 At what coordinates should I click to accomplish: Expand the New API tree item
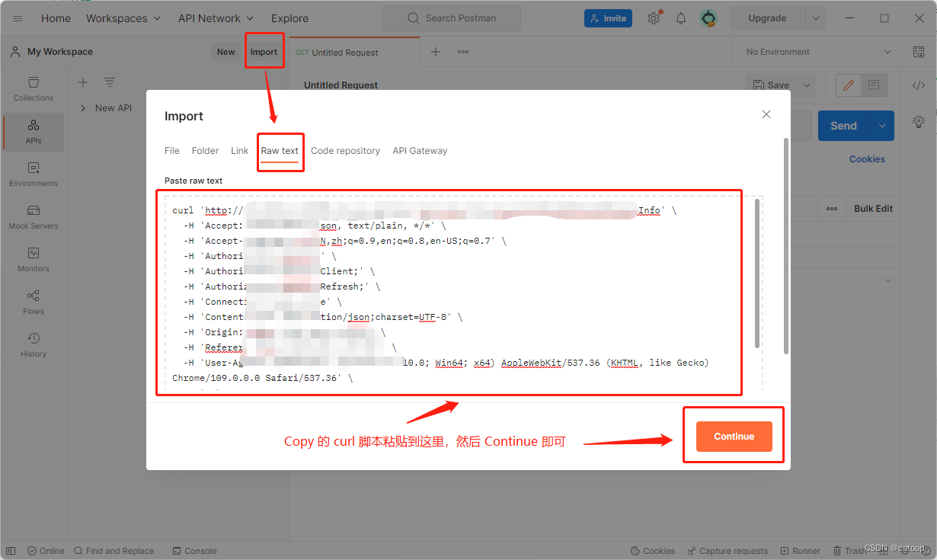[83, 107]
